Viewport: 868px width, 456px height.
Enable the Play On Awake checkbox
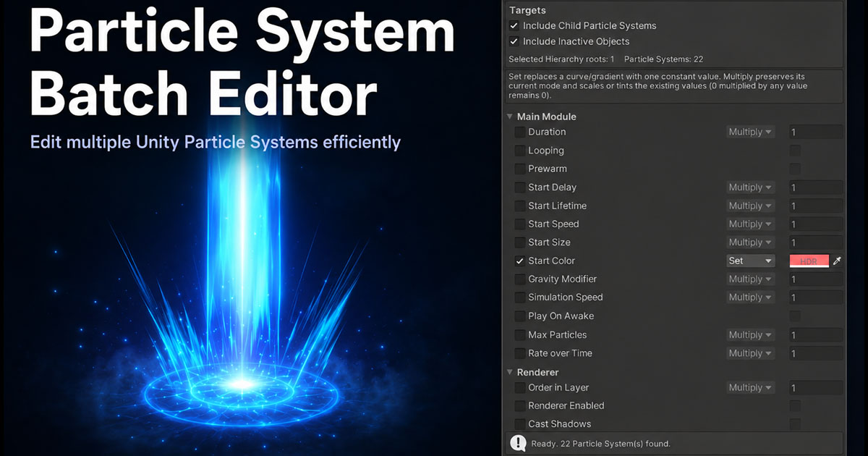point(520,316)
